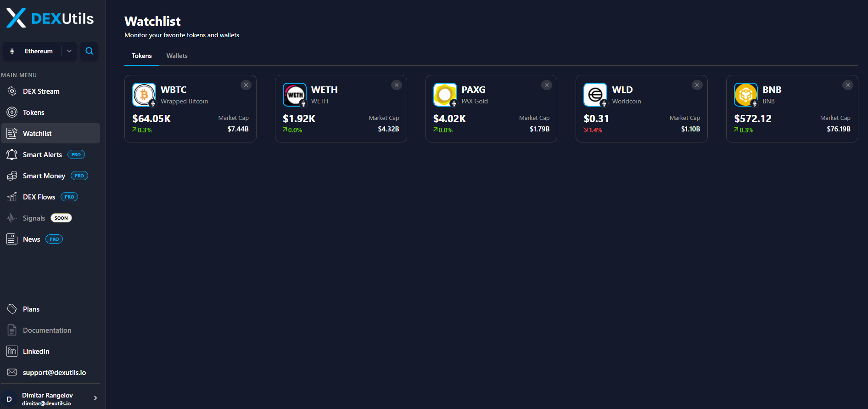The image size is (868, 409).
Task: Click PAXG market cap value $1.79B
Action: click(539, 129)
